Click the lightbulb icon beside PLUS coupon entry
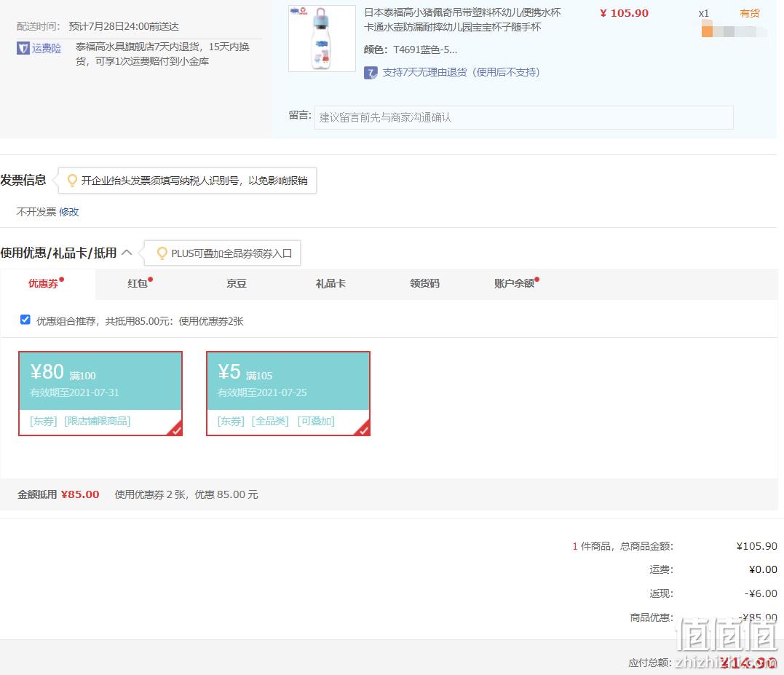The width and height of the screenshot is (784, 675). pos(162,253)
